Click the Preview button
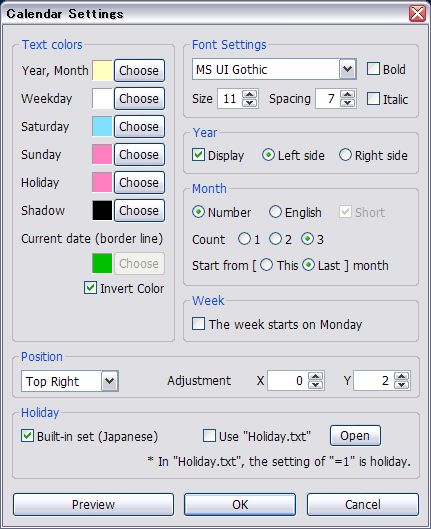The width and height of the screenshot is (431, 529). (x=93, y=504)
